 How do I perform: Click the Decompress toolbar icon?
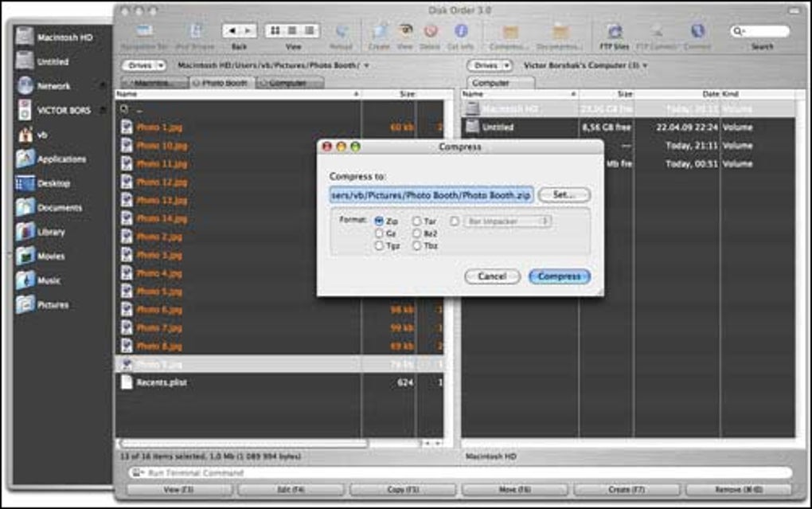[560, 32]
